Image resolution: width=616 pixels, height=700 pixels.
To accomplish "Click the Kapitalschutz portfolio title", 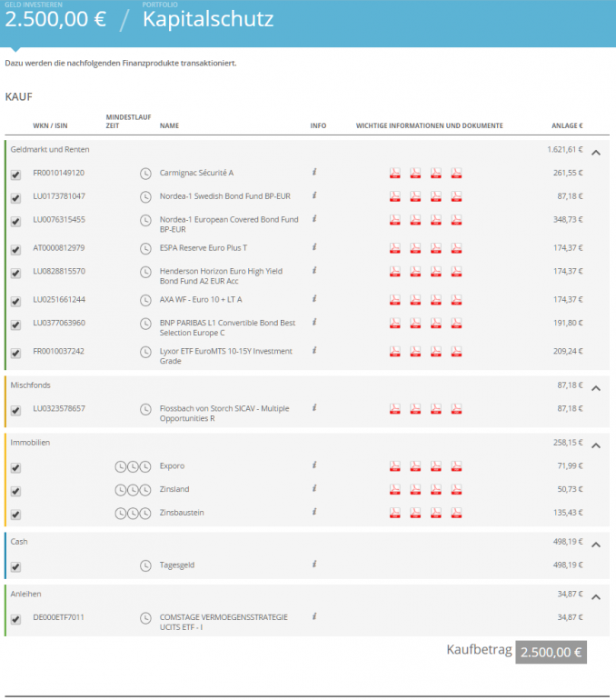I will click(208, 19).
